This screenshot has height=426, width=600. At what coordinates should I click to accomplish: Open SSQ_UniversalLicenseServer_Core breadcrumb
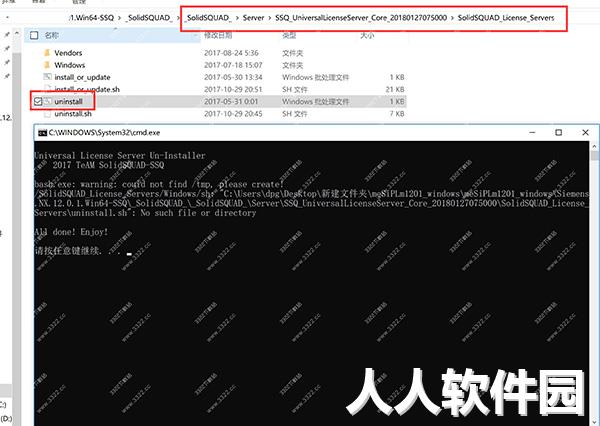(x=361, y=18)
